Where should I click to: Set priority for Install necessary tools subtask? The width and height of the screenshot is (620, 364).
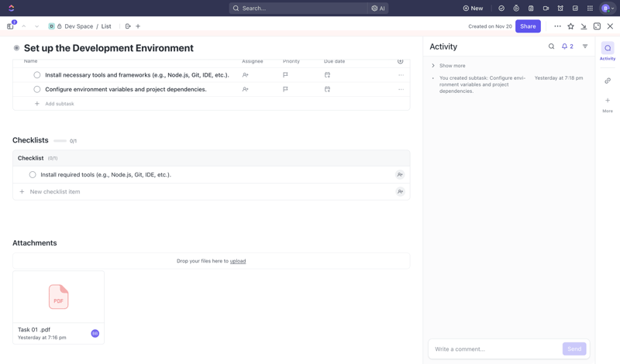(x=285, y=75)
